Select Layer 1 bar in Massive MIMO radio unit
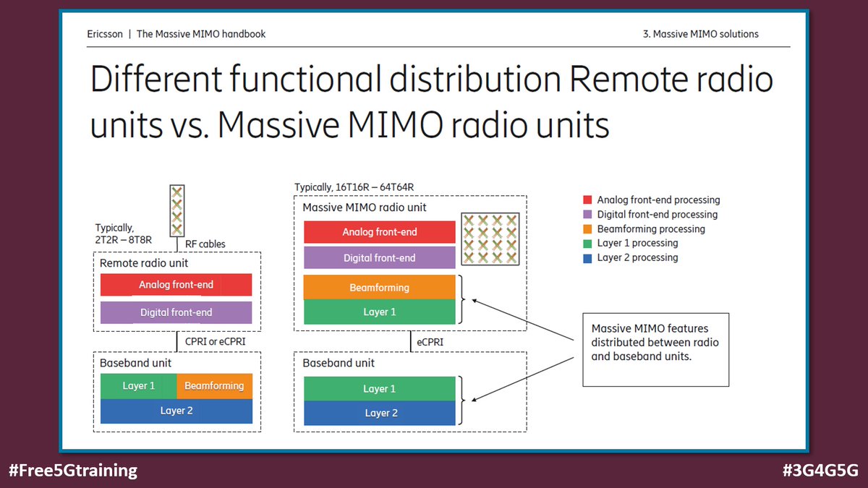The height and width of the screenshot is (488, 868). (380, 312)
